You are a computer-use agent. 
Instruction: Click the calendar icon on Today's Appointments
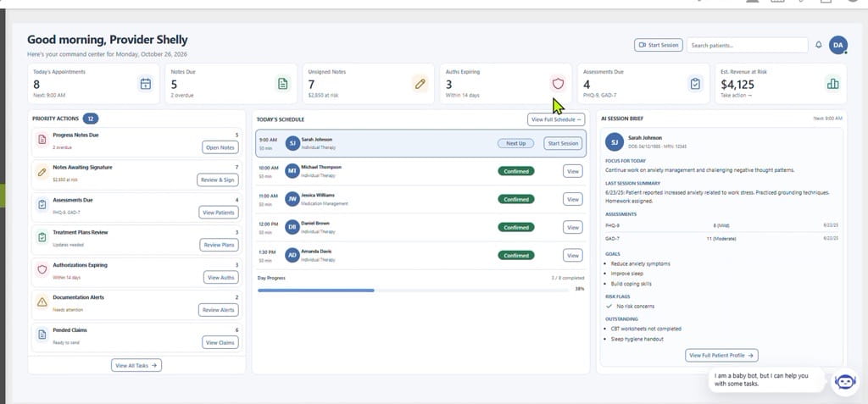pos(146,84)
